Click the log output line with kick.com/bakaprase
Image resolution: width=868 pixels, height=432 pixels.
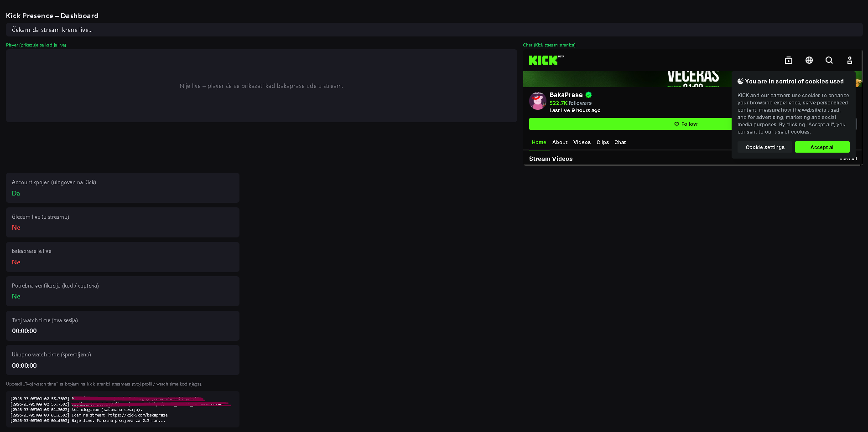pyautogui.click(x=120, y=415)
